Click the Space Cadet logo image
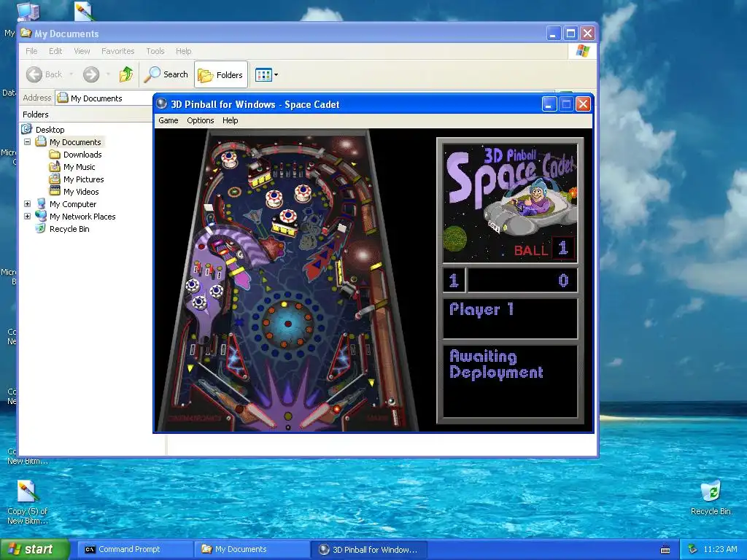 [x=510, y=203]
